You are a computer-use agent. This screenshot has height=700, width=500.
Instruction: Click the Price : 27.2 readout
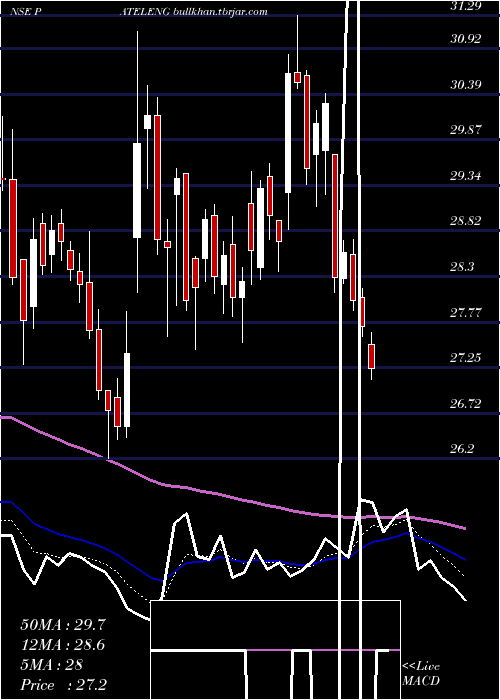[x=63, y=685]
